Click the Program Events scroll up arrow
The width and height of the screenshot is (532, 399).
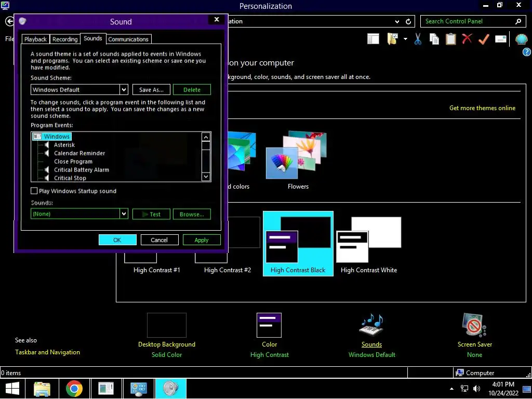206,137
